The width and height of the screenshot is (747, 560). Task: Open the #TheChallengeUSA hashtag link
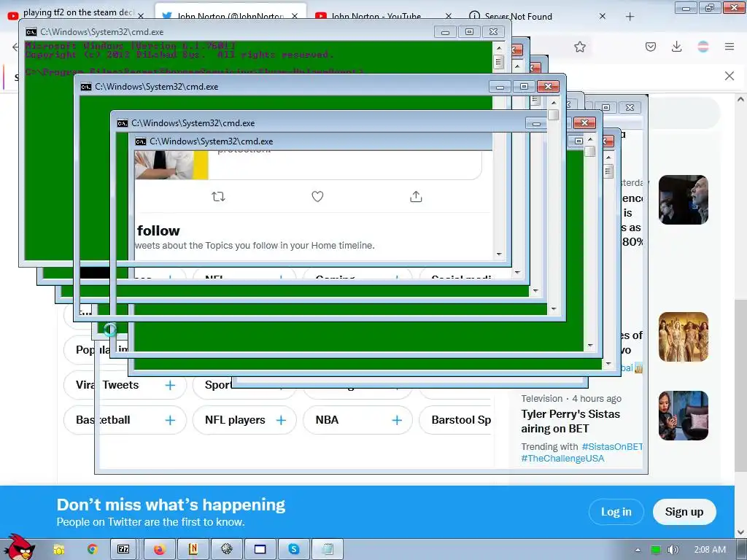point(562,458)
